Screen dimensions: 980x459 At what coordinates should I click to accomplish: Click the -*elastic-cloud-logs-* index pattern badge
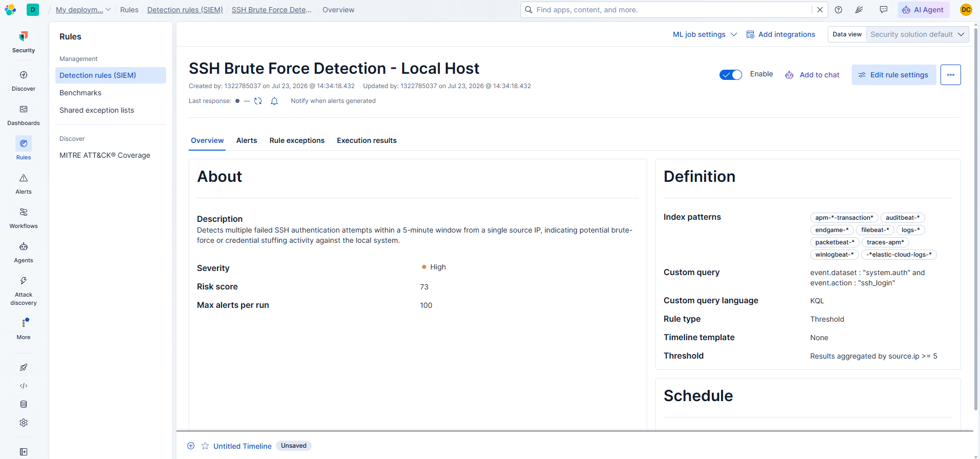tap(899, 255)
